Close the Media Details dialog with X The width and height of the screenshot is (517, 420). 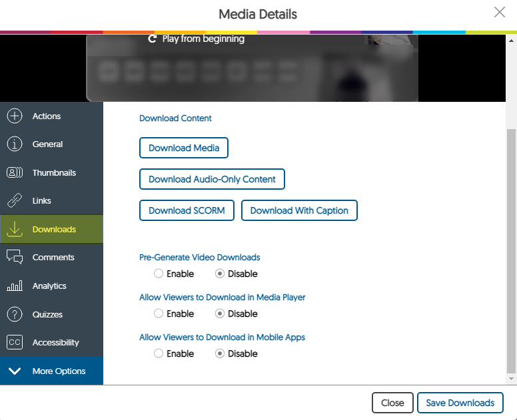[x=500, y=12]
